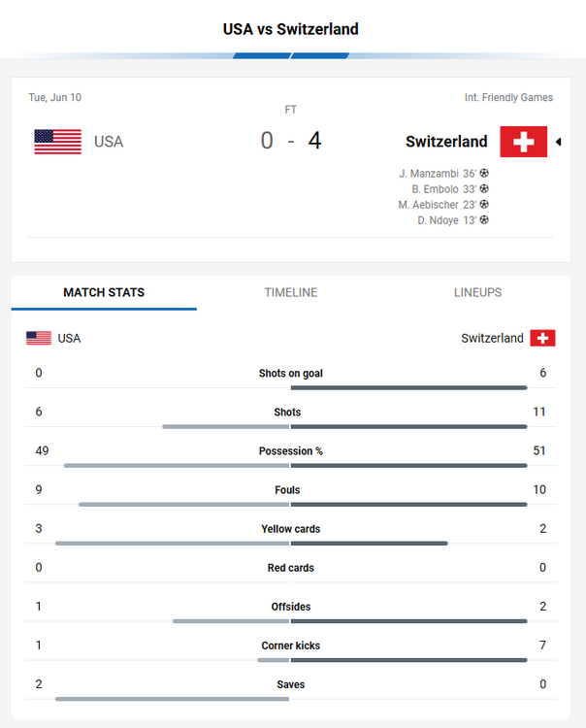Open the Int. Friendly Games competition link
586x728 pixels.
508,97
